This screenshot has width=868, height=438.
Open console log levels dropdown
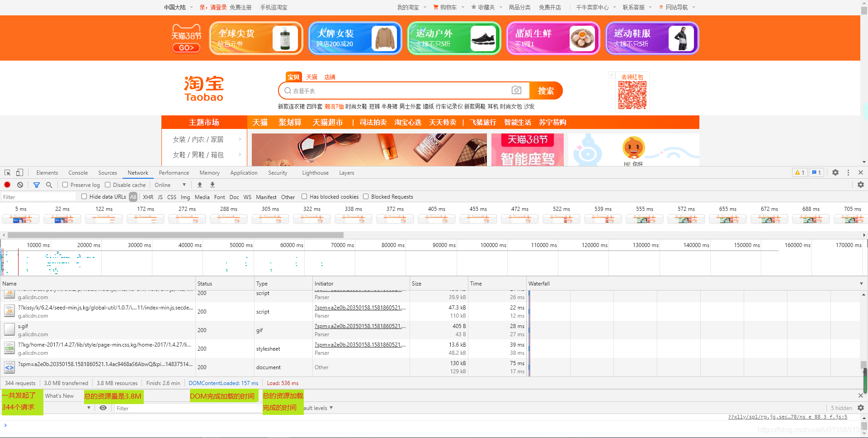[x=318, y=408]
